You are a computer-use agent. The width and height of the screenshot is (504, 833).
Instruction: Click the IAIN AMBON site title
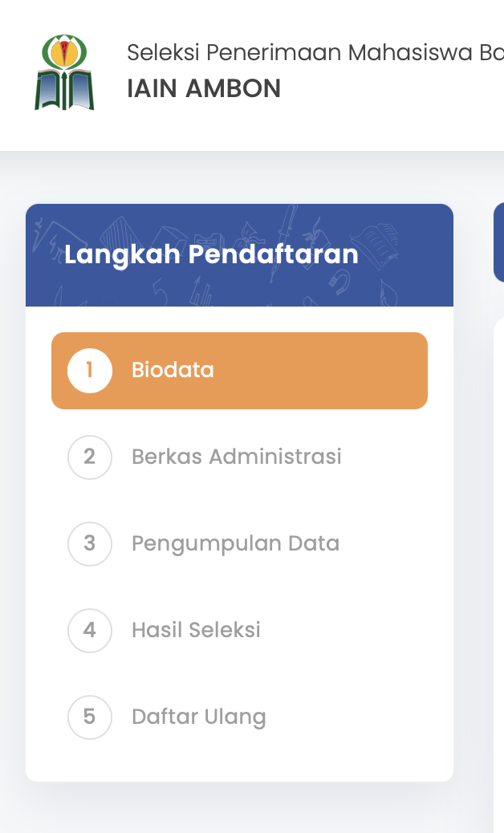204,88
